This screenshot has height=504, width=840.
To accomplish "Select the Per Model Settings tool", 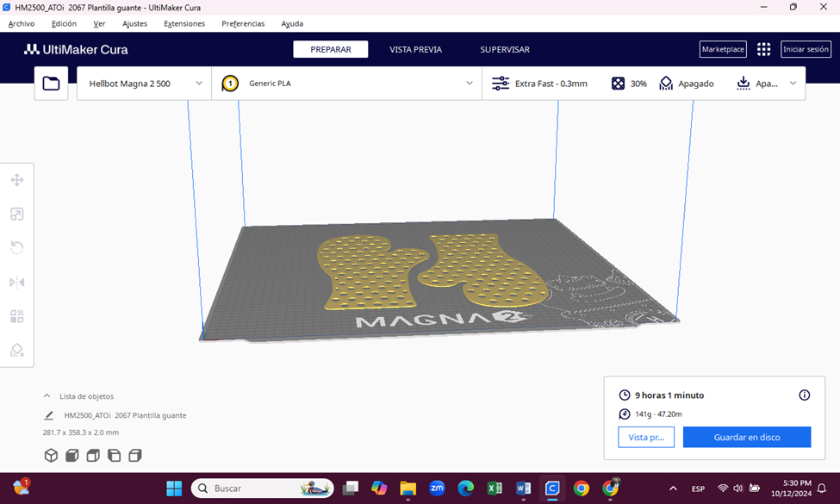I will click(x=17, y=316).
